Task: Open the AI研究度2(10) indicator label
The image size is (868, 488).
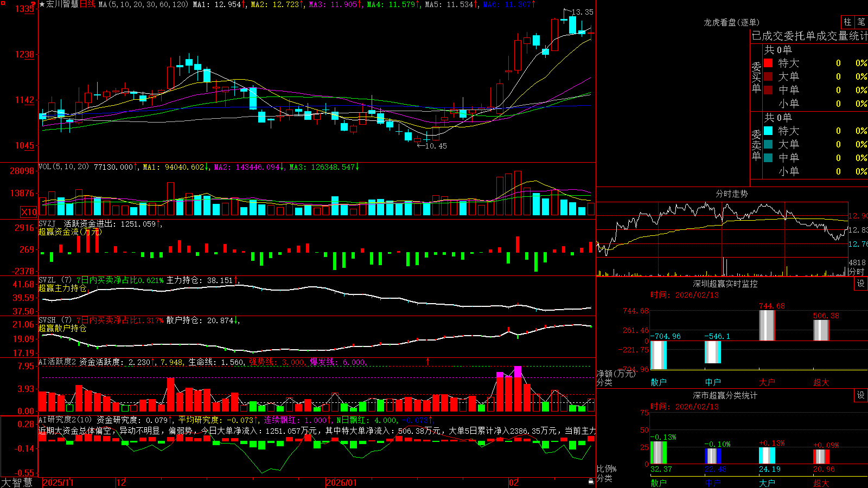Action: tap(66, 420)
